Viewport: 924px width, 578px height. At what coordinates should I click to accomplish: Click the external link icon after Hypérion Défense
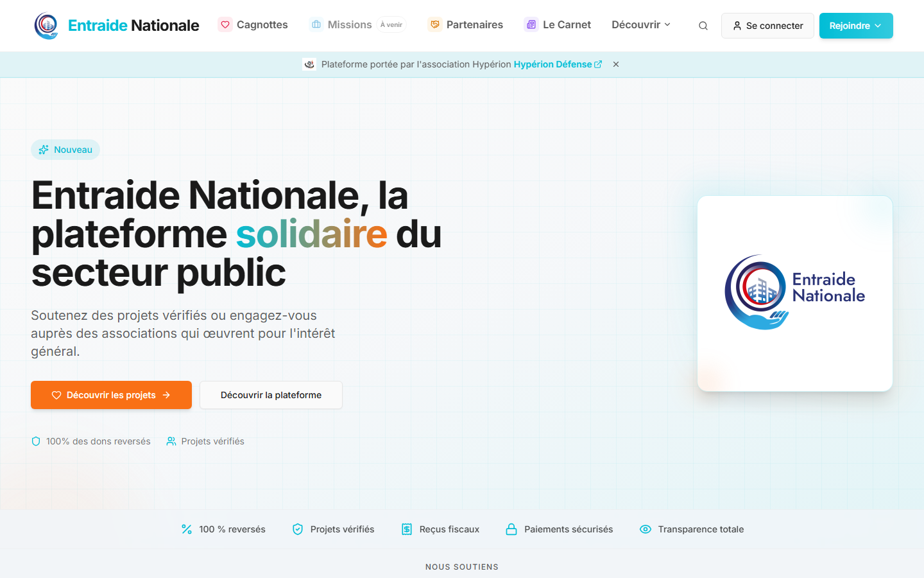(598, 64)
